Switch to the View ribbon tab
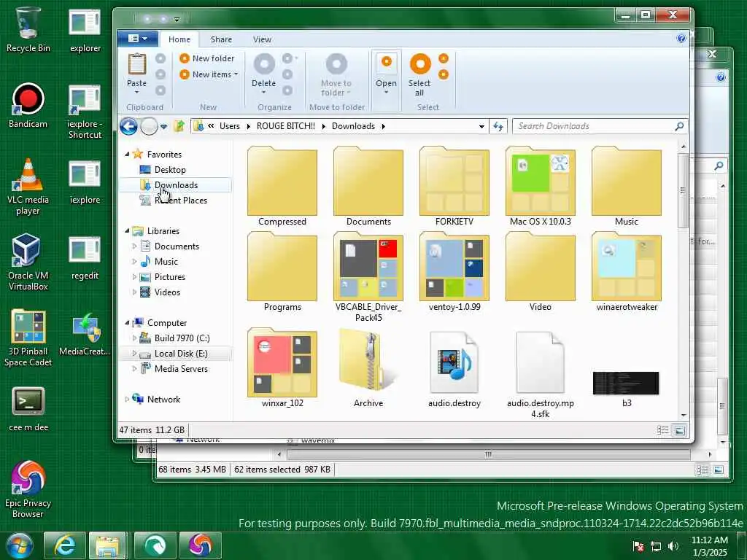 262,39
